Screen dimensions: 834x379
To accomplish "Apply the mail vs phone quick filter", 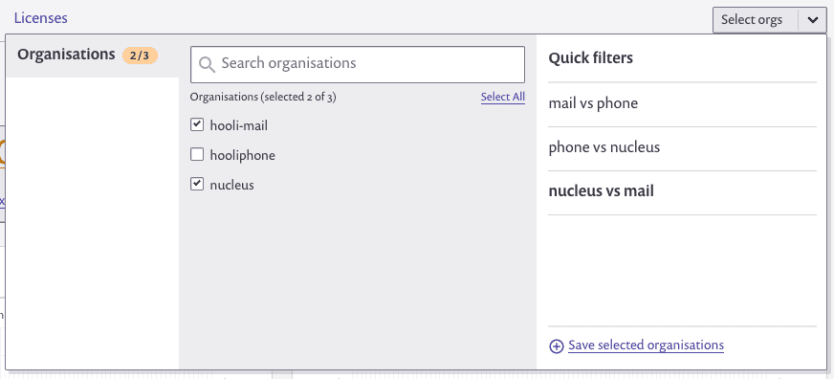I will click(x=682, y=103).
